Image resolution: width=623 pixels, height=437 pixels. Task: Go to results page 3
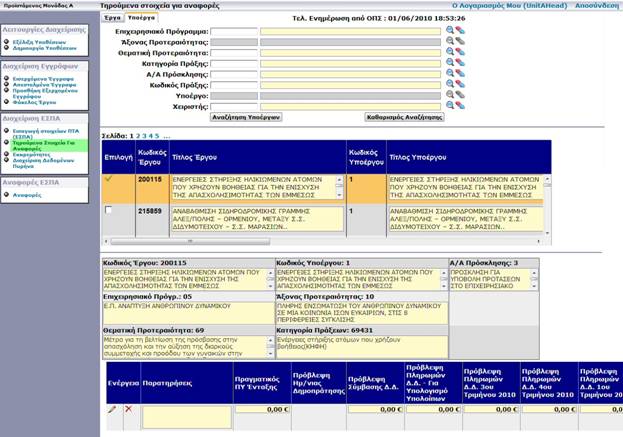coord(143,134)
